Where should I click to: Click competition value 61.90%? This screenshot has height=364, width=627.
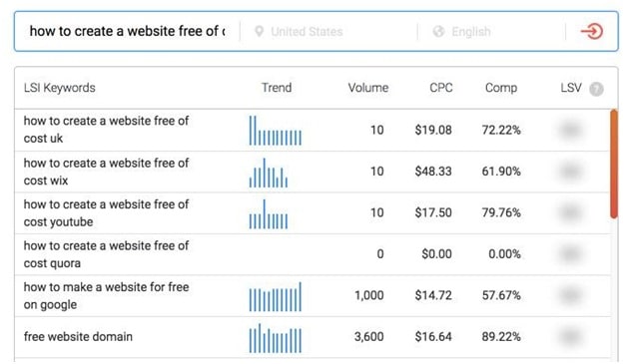coord(501,171)
